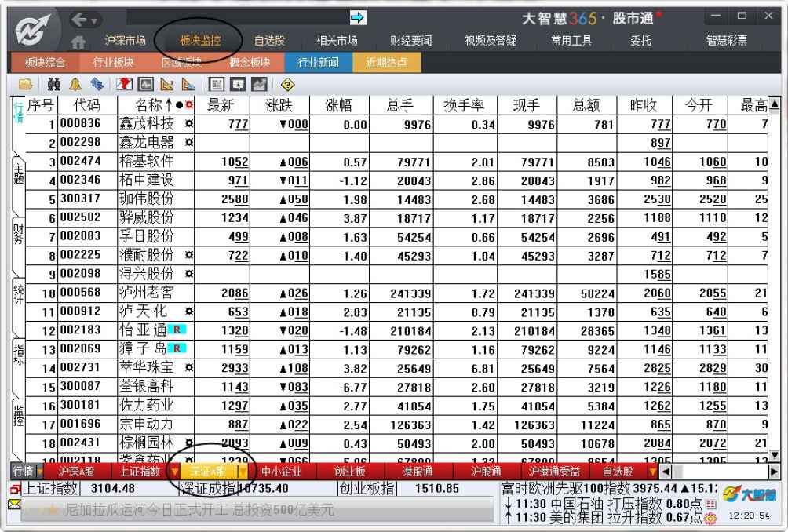Select the 中小企业 bottom tab

pyautogui.click(x=282, y=472)
